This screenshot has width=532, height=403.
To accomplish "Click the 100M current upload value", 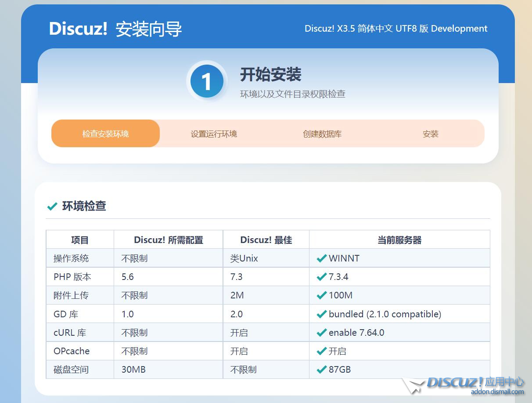I will [341, 295].
